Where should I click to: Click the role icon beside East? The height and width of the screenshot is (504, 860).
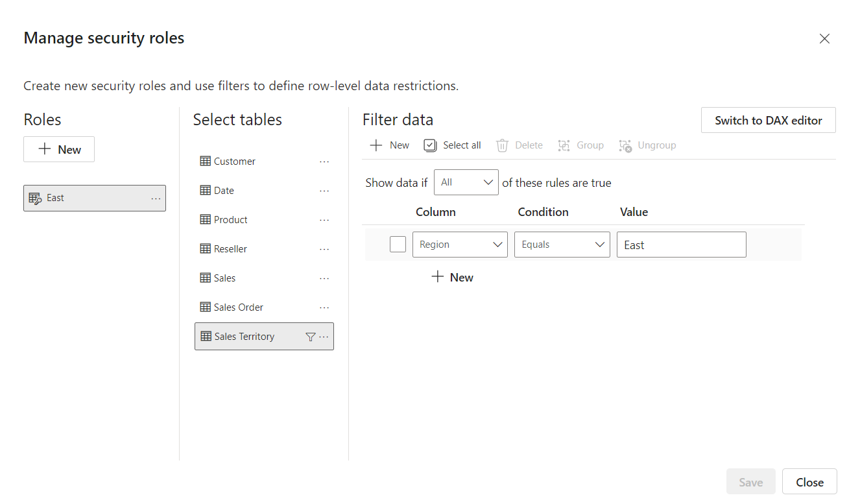pos(35,198)
